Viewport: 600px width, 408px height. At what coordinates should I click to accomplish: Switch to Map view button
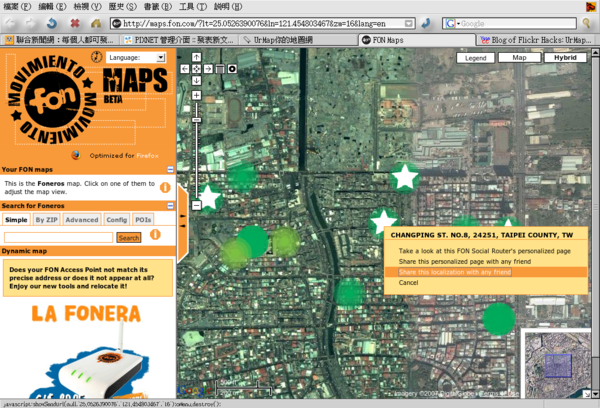pos(519,57)
